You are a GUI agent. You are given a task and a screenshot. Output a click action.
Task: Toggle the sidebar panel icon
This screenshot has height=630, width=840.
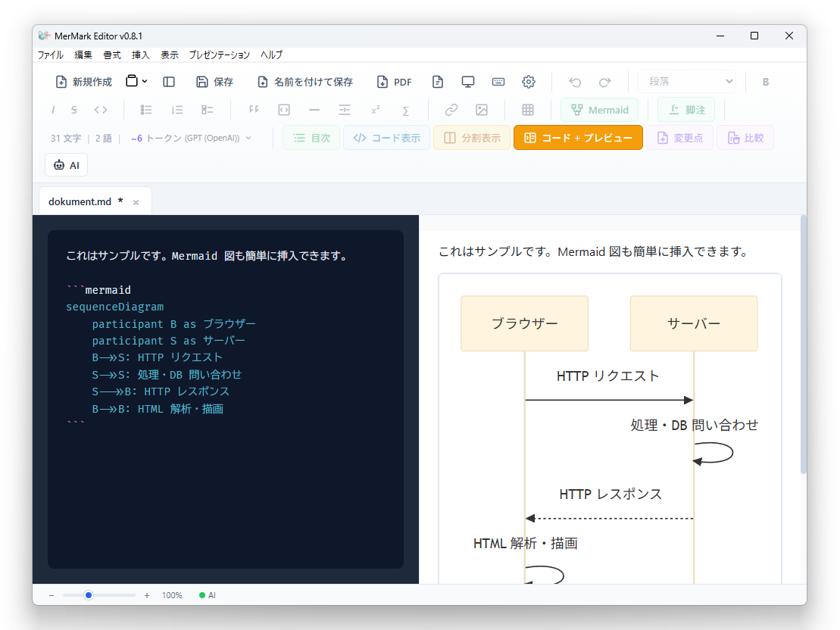click(x=169, y=82)
